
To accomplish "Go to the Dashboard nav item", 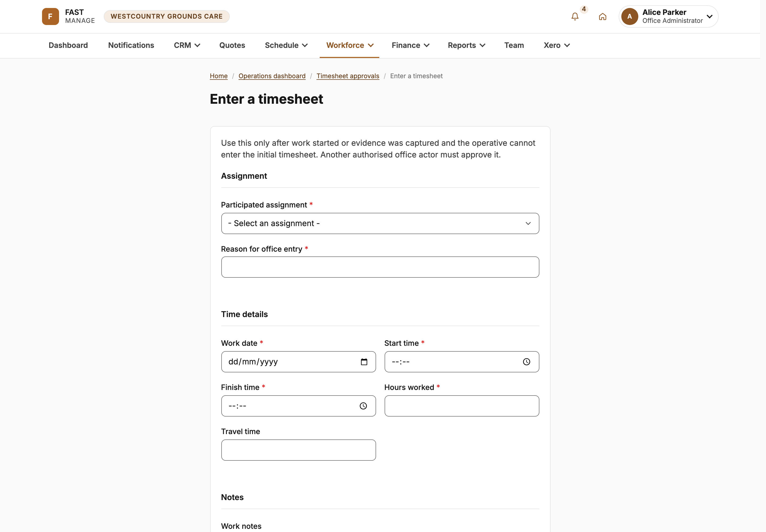I will (68, 45).
